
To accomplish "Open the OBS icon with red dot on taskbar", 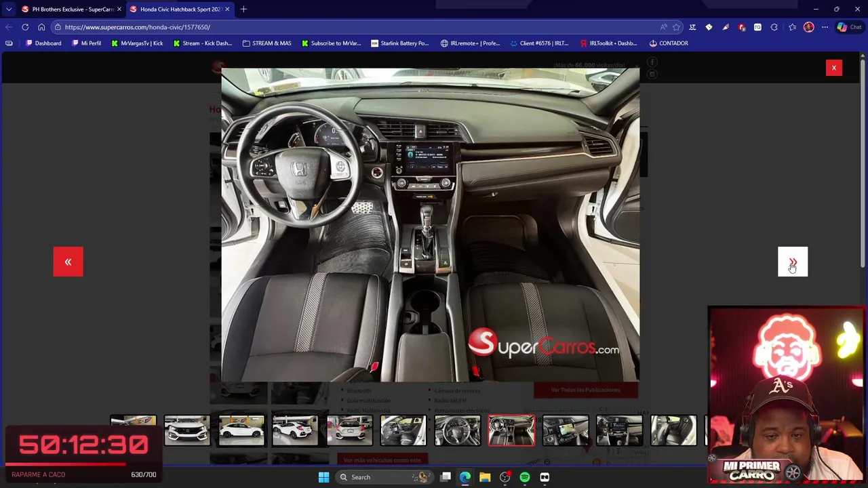I will click(505, 477).
